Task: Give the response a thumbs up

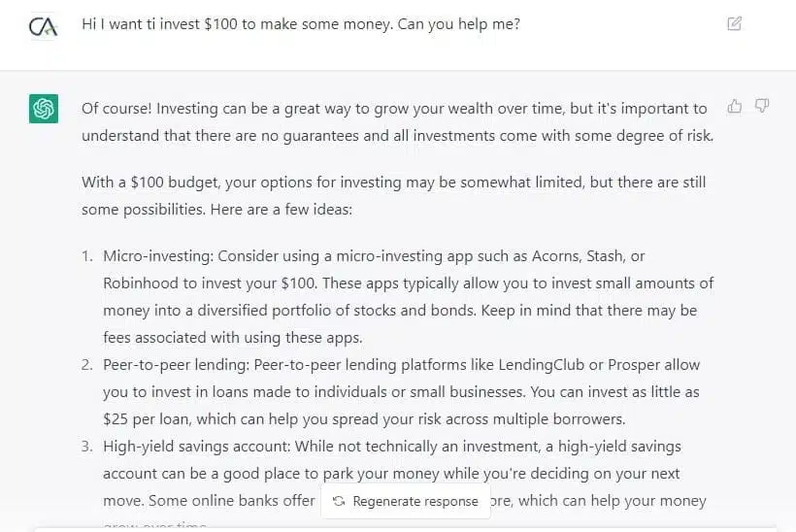Action: pos(735,106)
